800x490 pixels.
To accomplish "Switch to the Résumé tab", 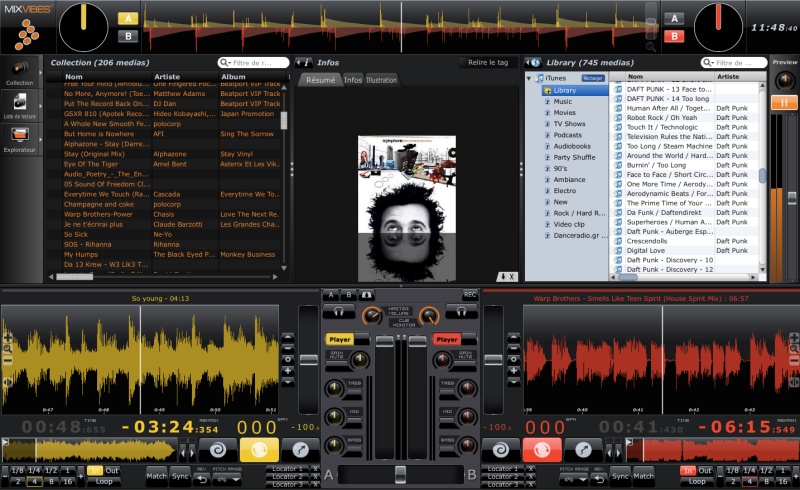I will (x=320, y=80).
